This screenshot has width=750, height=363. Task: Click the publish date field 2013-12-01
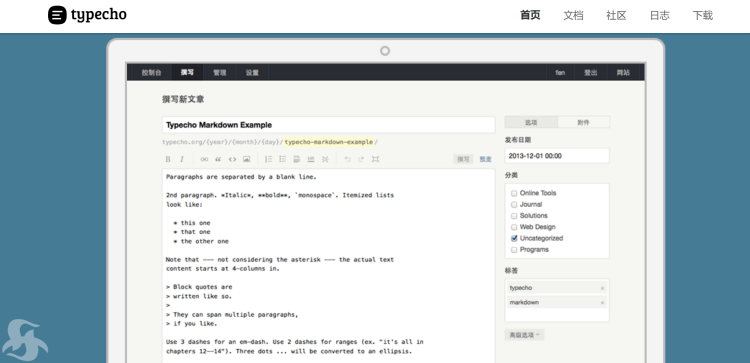click(557, 156)
